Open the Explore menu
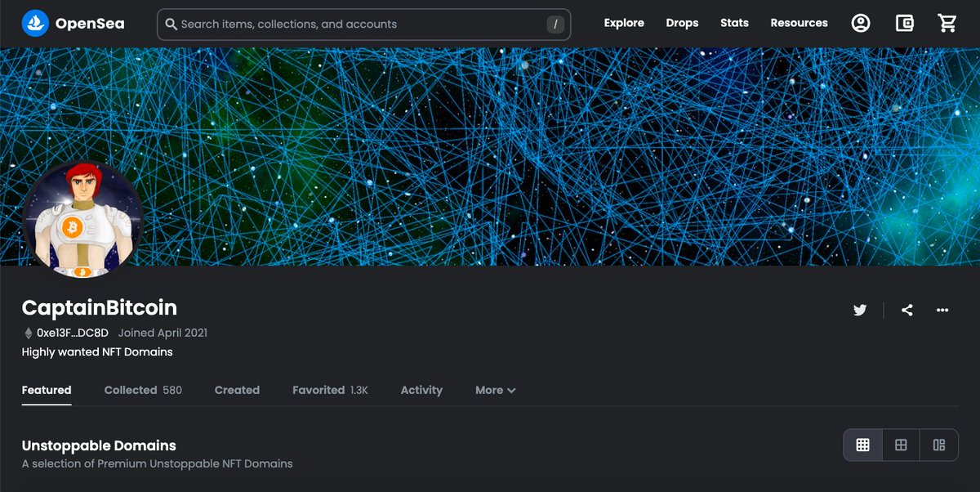The image size is (980, 492). click(x=624, y=23)
